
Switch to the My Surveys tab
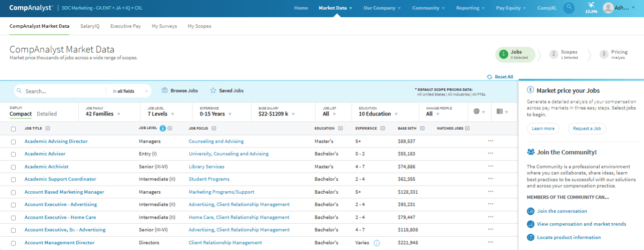coord(164,26)
